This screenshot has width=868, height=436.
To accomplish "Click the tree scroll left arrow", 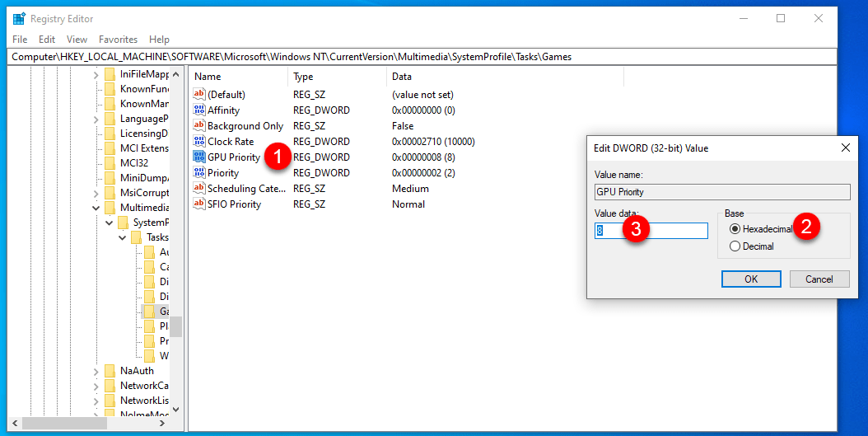I will pyautogui.click(x=14, y=424).
